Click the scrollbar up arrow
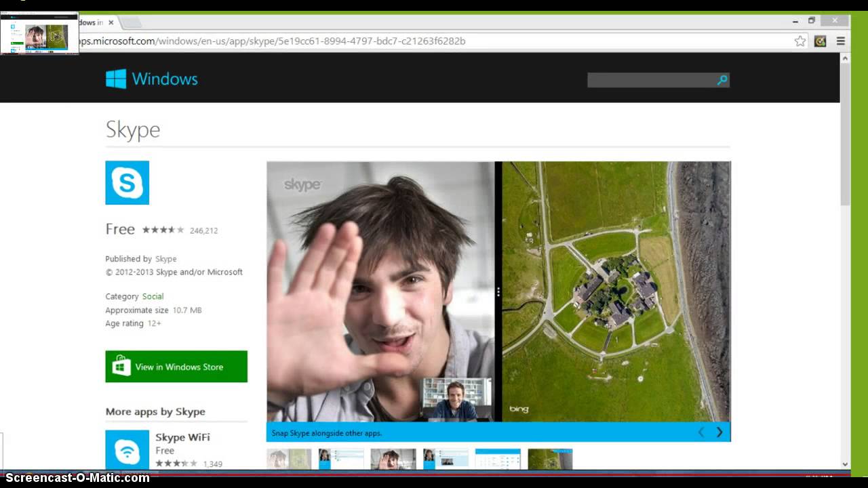Screen dimensions: 868x488 click(x=845, y=58)
